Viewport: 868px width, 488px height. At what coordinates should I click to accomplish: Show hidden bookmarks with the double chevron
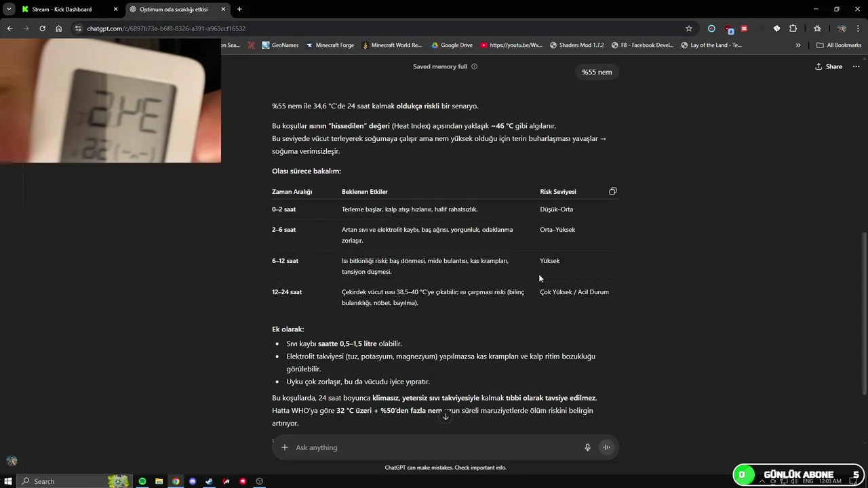coord(798,45)
